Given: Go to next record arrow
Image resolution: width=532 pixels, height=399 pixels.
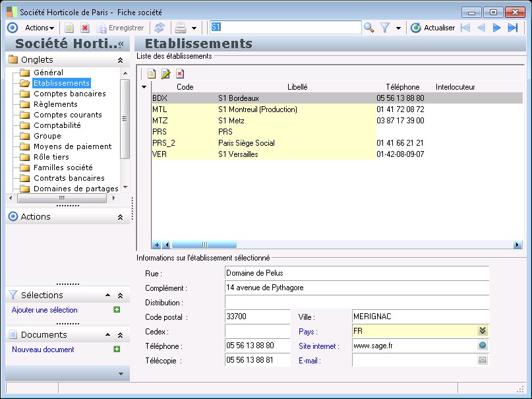Looking at the screenshot, I should 497,28.
